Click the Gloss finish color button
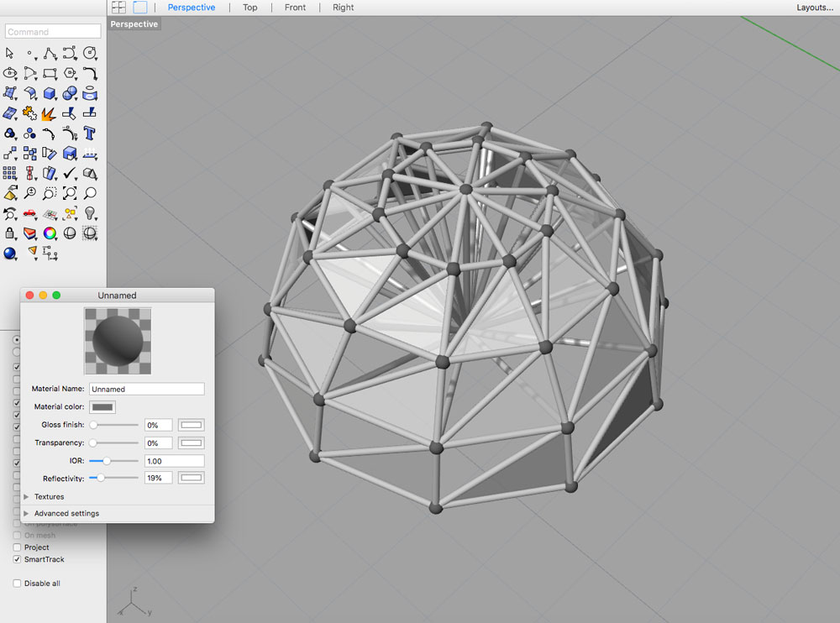Viewport: 840px width, 623px height. tap(192, 425)
